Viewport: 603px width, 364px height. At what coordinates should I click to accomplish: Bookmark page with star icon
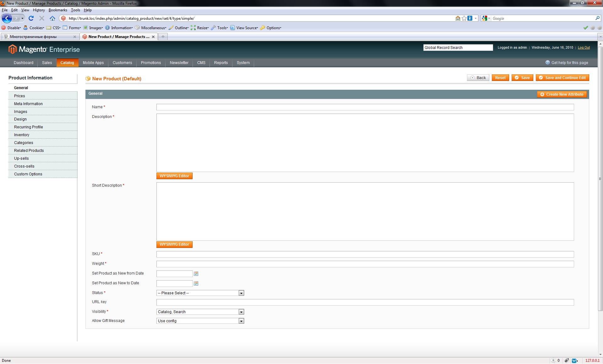464,19
